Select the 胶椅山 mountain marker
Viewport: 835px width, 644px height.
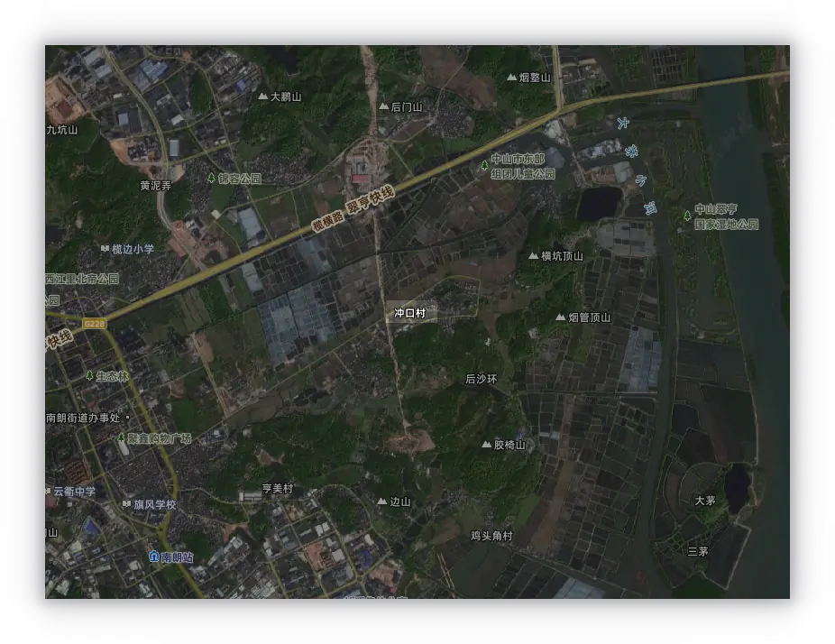486,445
